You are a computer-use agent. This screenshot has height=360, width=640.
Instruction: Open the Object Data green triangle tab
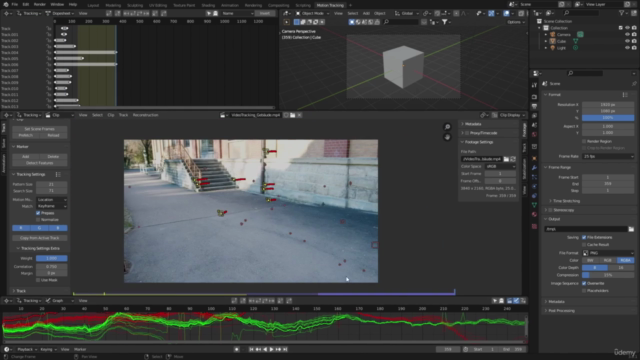click(534, 205)
